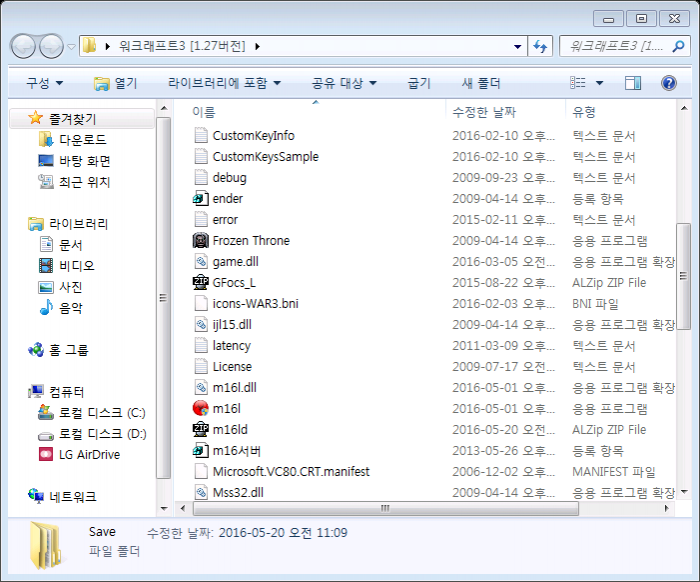
Task: Select 다운로드 folder in sidebar
Action: pyautogui.click(x=72, y=140)
